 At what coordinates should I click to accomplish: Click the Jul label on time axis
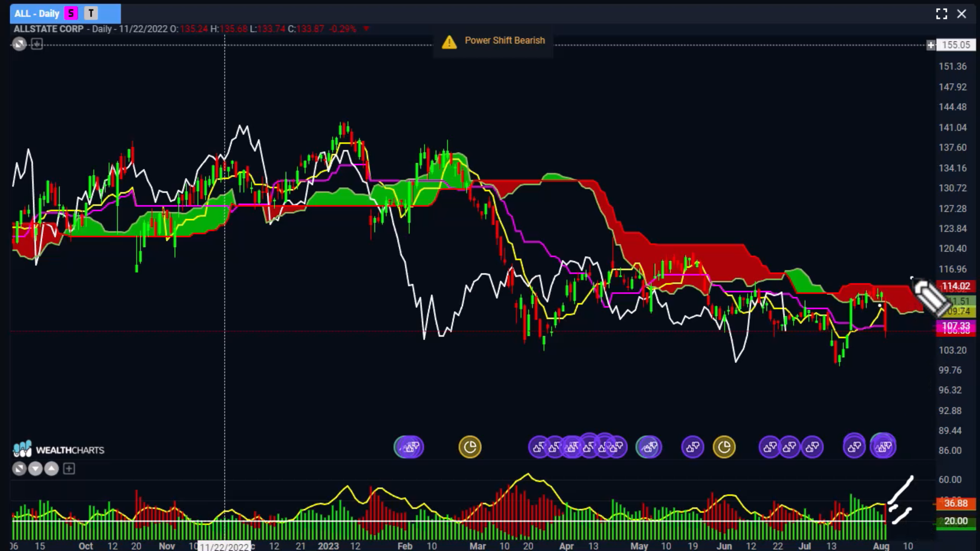pyautogui.click(x=804, y=546)
